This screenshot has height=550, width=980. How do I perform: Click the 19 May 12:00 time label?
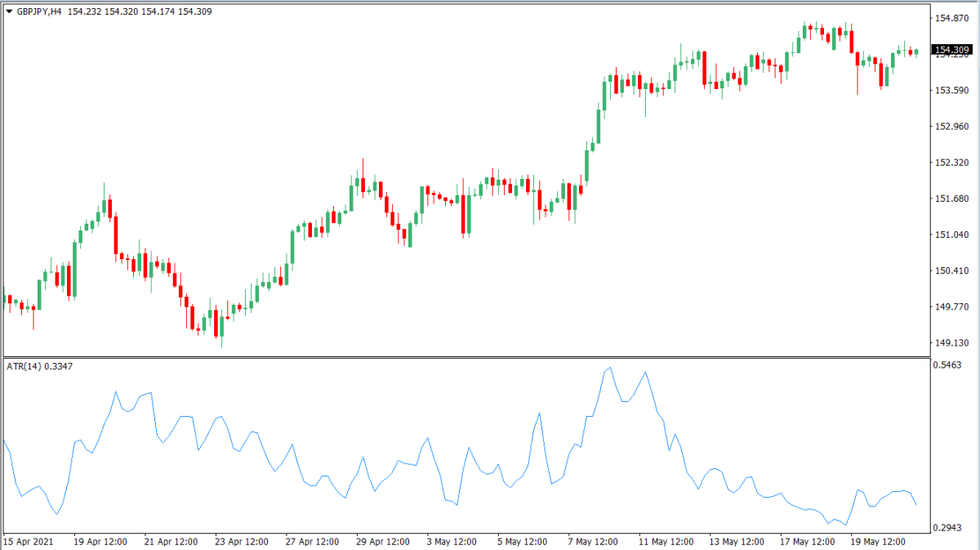point(878,542)
